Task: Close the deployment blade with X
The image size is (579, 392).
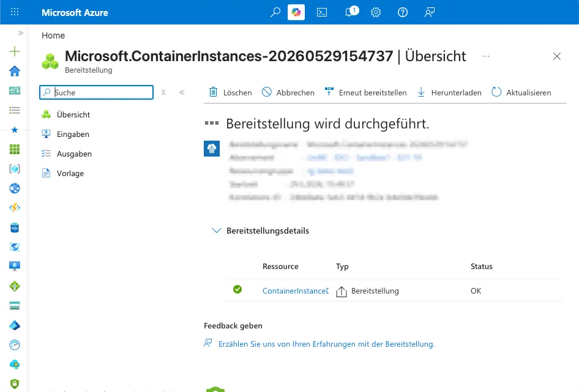Action: [557, 56]
